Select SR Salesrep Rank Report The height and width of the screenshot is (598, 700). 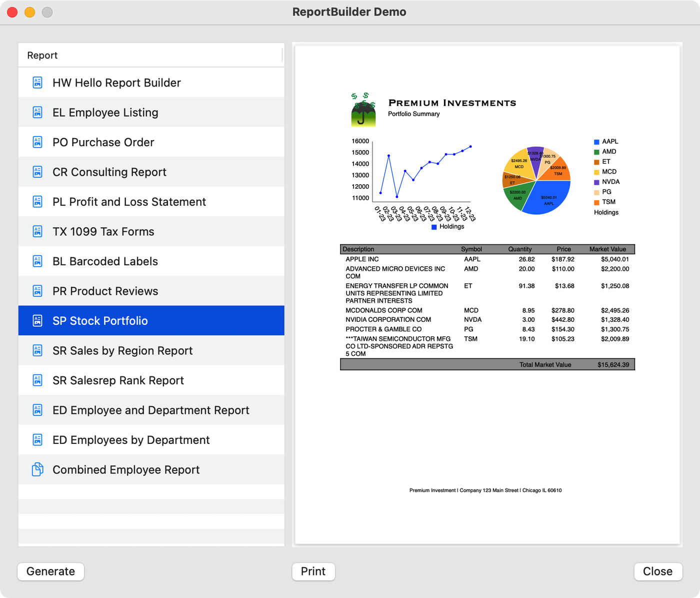click(118, 380)
